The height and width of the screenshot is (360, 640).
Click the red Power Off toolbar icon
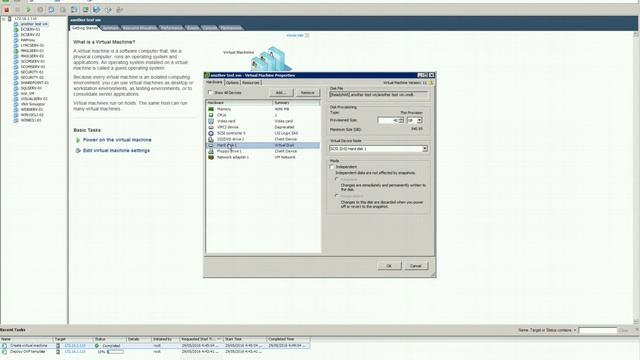coord(6,10)
